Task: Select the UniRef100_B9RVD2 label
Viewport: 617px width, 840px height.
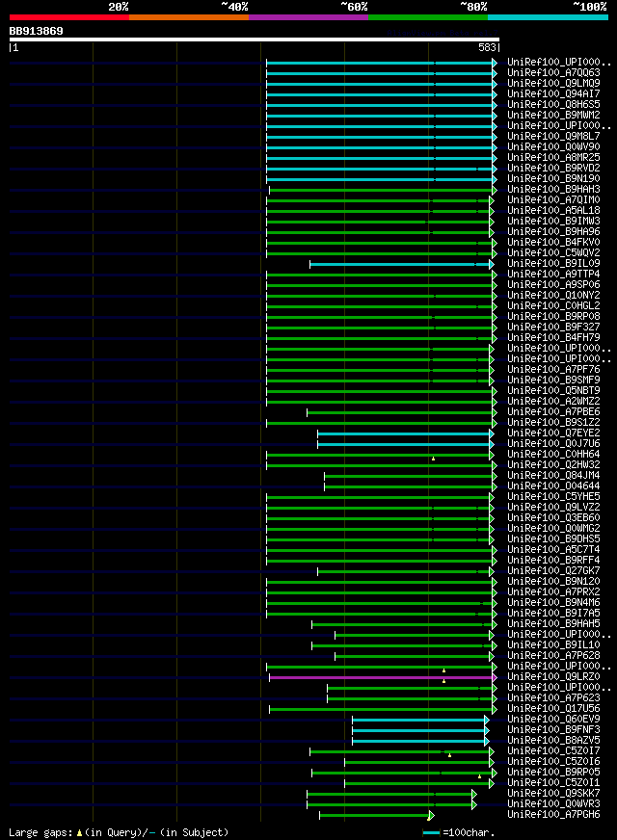Action: tap(553, 169)
